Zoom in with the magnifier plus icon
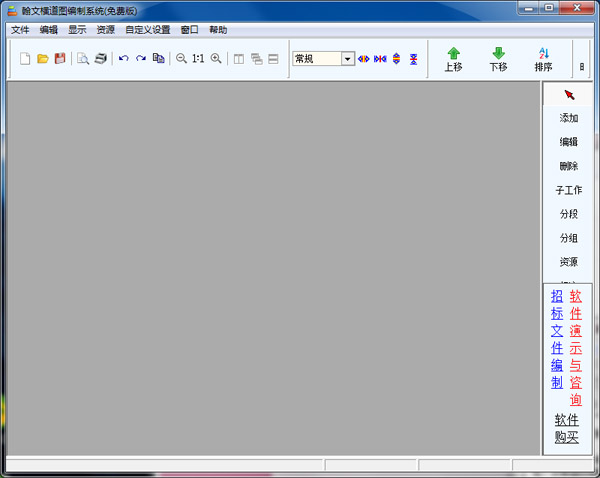 (216, 59)
